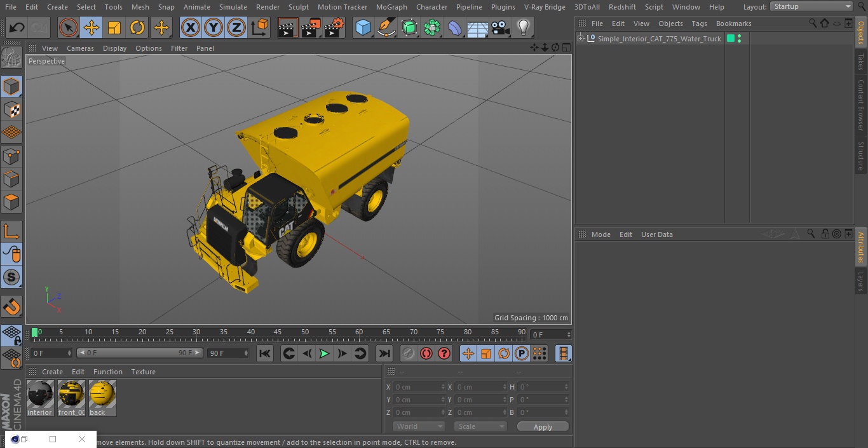Toggle Enable Axis mode
Viewport: 868px width, 448px height.
11,232
